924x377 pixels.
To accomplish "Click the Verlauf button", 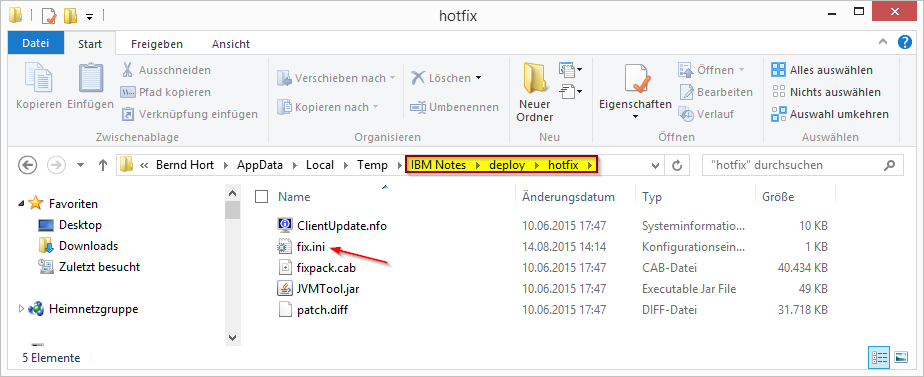I will point(706,114).
